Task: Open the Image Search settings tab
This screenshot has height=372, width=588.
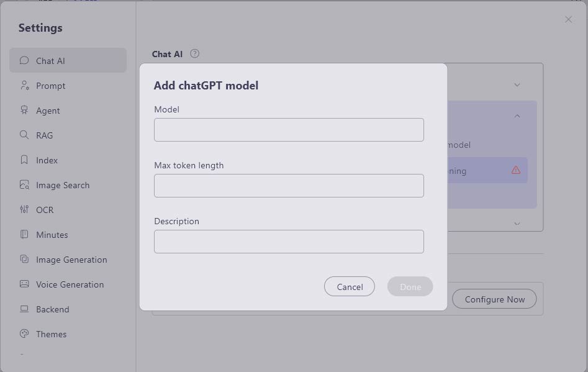Action: click(68, 185)
